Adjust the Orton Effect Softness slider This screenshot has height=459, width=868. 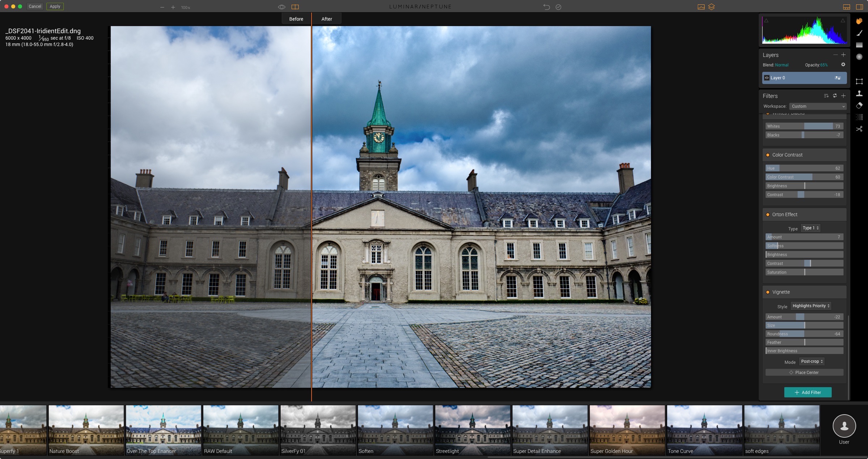[804, 246]
